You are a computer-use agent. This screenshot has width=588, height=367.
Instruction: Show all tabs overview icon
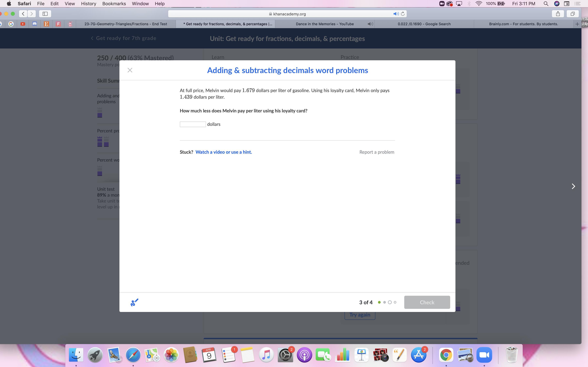[572, 14]
